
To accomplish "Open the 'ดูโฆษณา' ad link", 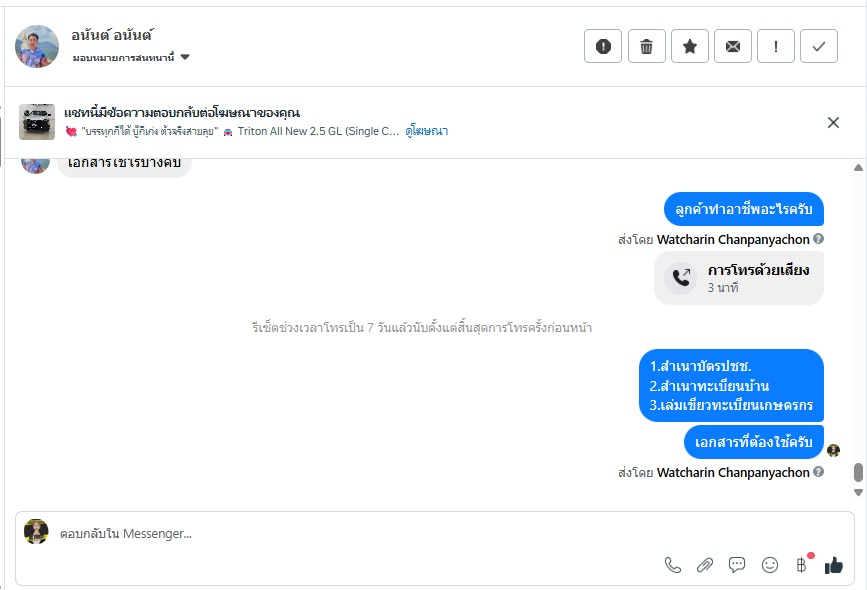I will [427, 131].
